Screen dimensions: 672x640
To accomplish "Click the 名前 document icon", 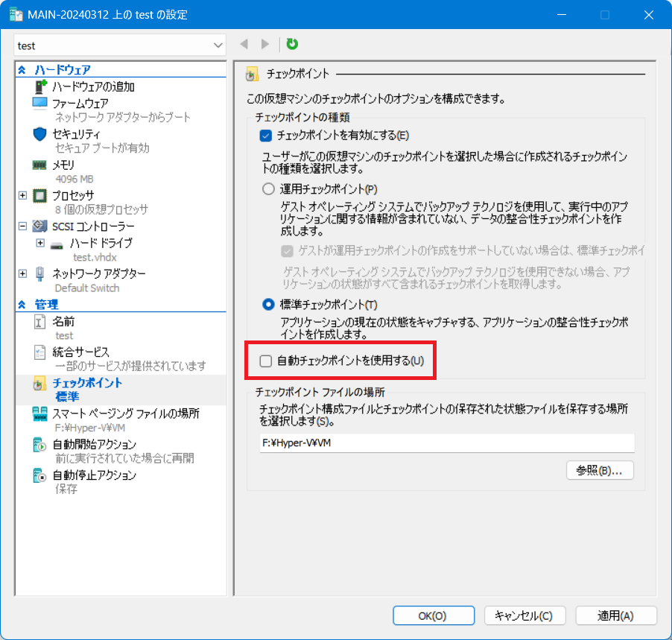I will tap(39, 322).
